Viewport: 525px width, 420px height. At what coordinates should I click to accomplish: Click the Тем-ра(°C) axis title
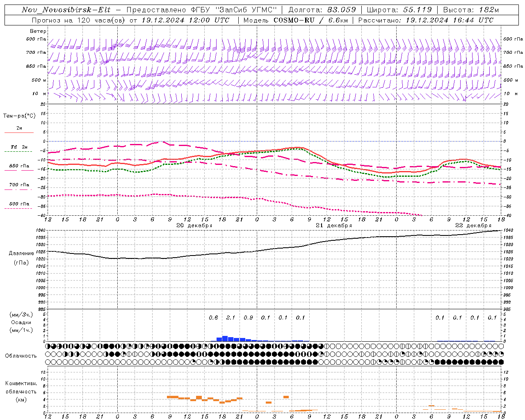coord(19,116)
